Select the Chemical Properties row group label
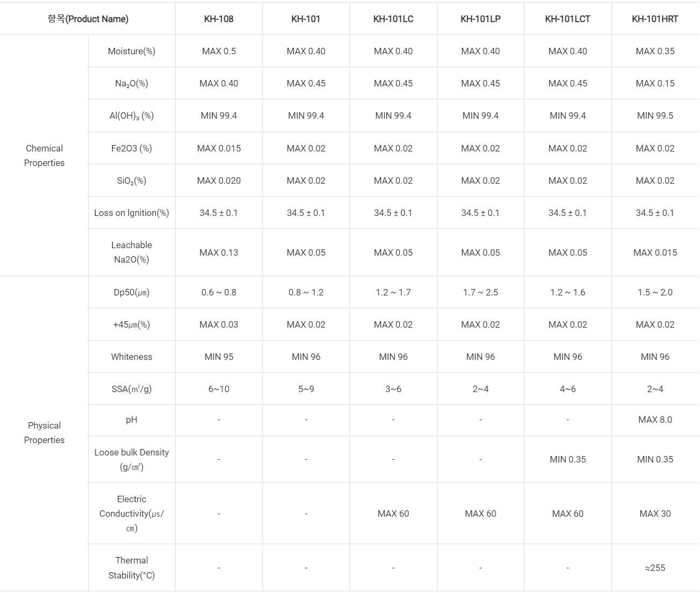700x593 pixels. point(44,155)
